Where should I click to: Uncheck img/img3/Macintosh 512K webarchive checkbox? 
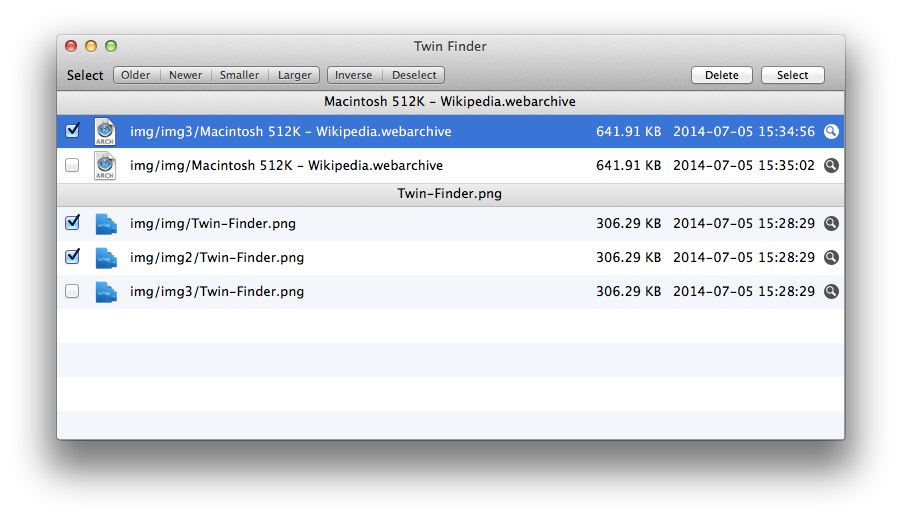point(72,131)
